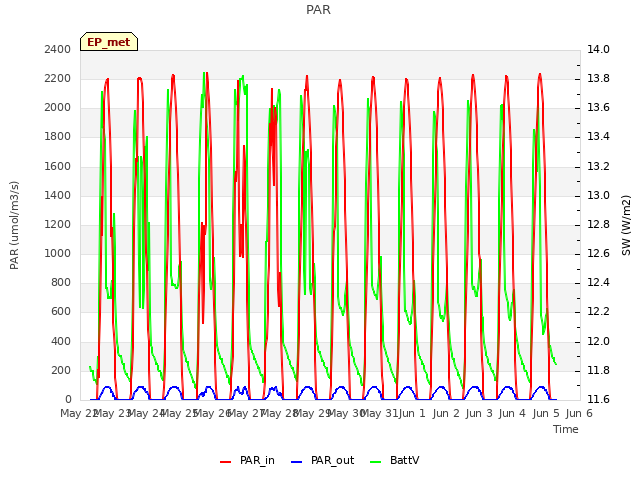Click the blue PAR_out legend swatch
640x480 pixels.
296,462
